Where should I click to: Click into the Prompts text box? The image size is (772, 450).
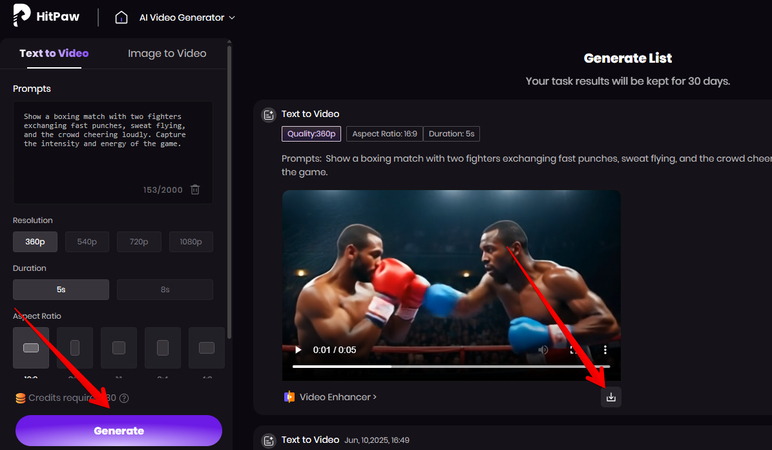pyautogui.click(x=113, y=152)
